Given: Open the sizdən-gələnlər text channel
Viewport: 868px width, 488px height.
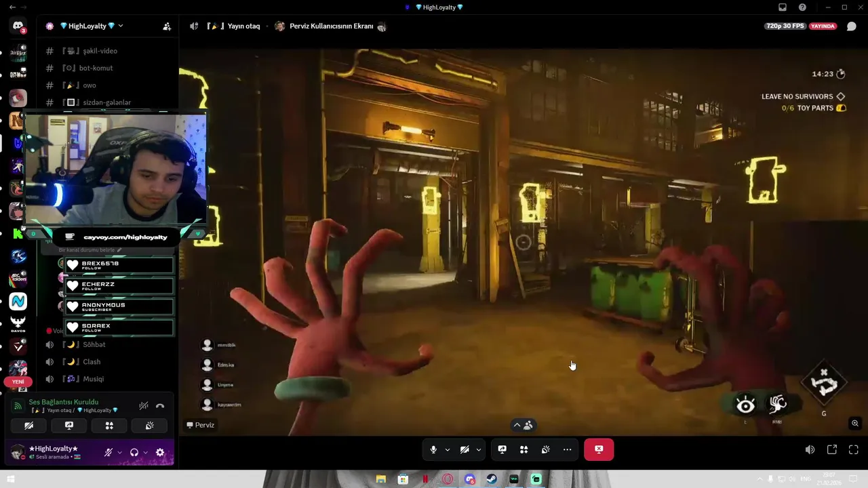Looking at the screenshot, I should click(108, 102).
